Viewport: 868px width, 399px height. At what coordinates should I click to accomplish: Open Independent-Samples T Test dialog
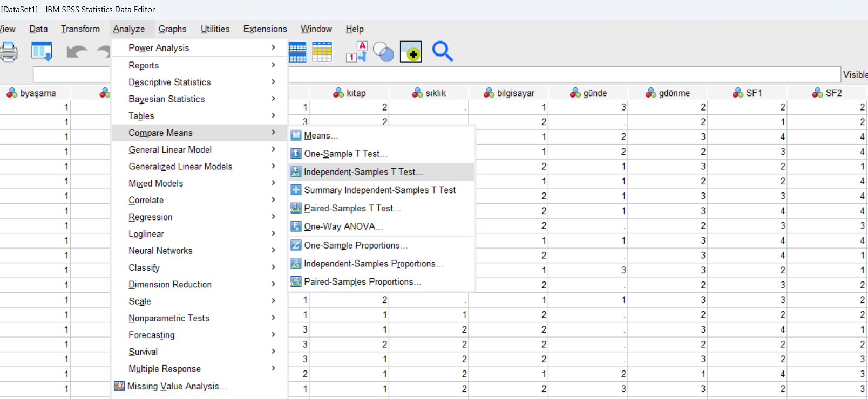pyautogui.click(x=363, y=172)
